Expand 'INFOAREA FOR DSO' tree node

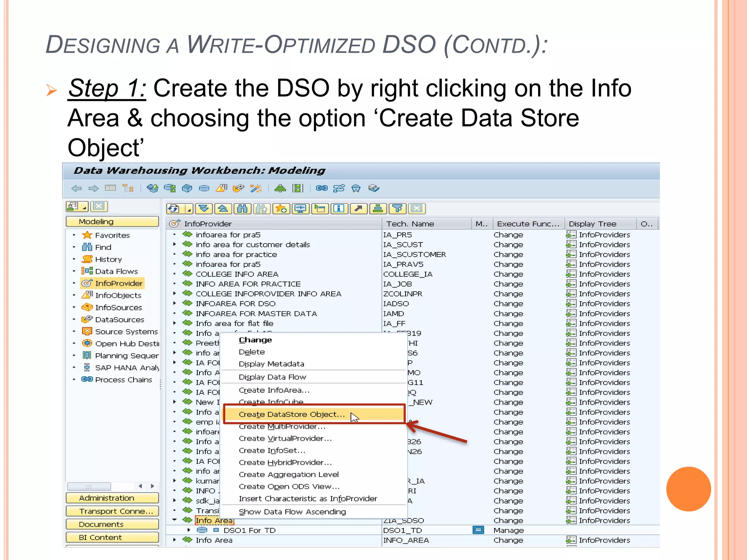[x=174, y=303]
